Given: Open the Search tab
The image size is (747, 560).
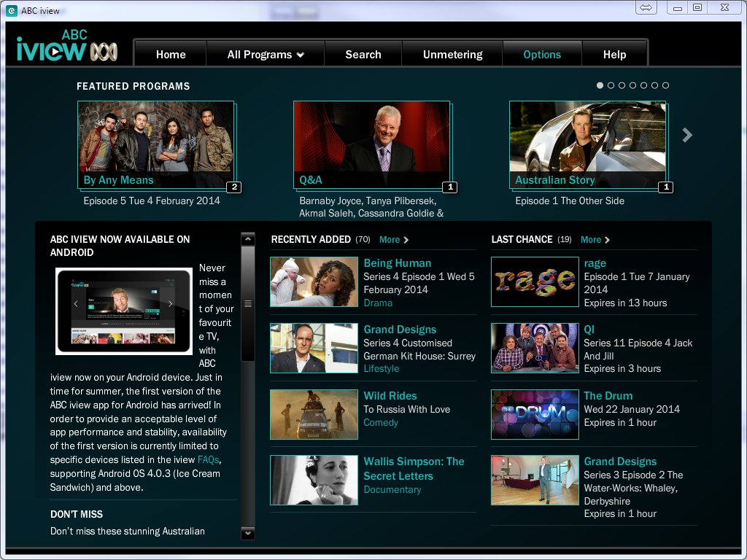Looking at the screenshot, I should coord(363,54).
